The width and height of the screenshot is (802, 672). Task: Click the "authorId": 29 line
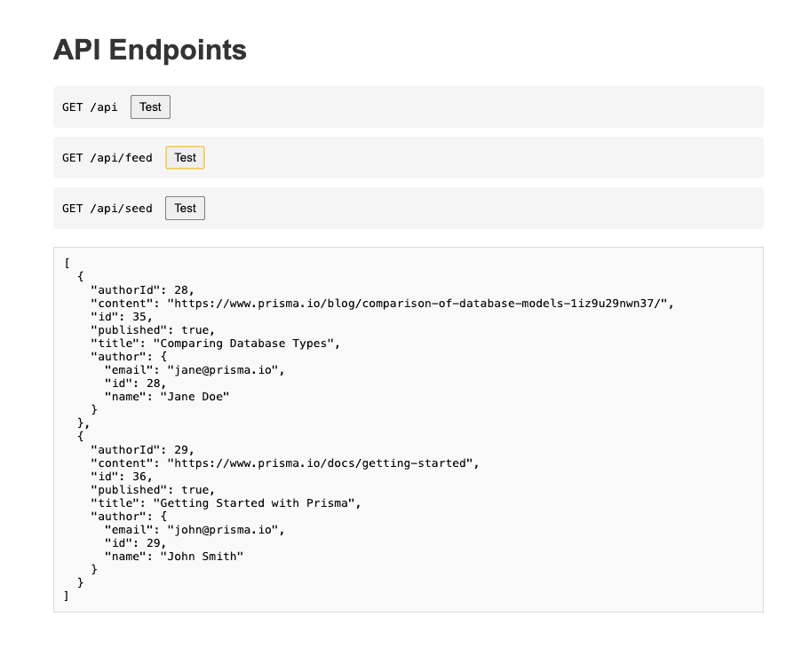tap(142, 450)
